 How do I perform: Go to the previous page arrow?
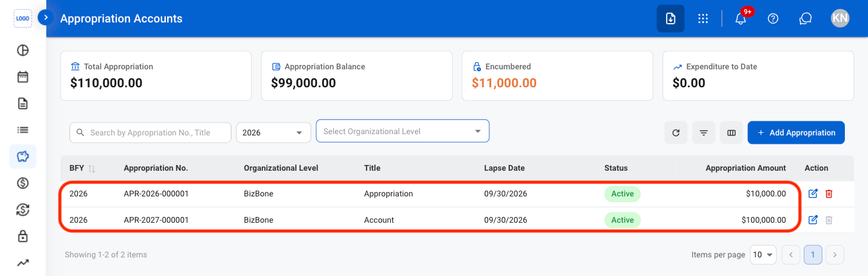[x=791, y=255]
